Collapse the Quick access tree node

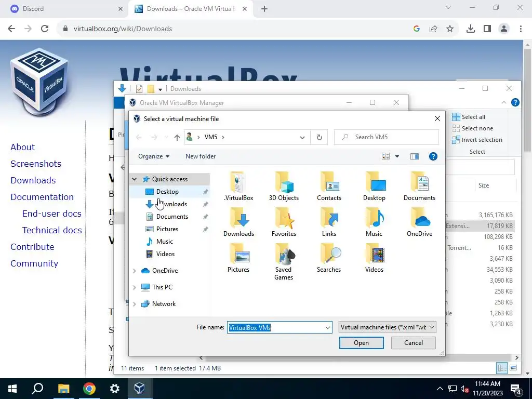135,179
